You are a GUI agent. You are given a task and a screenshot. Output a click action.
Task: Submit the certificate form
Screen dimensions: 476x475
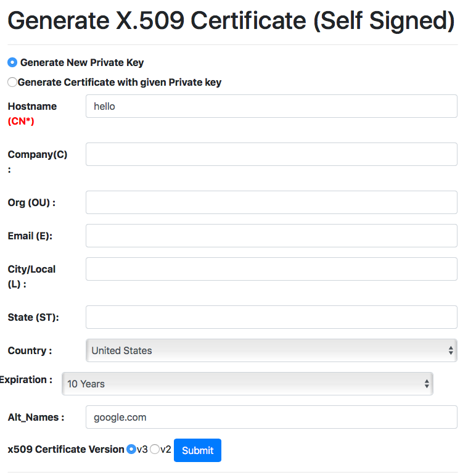[x=198, y=450]
